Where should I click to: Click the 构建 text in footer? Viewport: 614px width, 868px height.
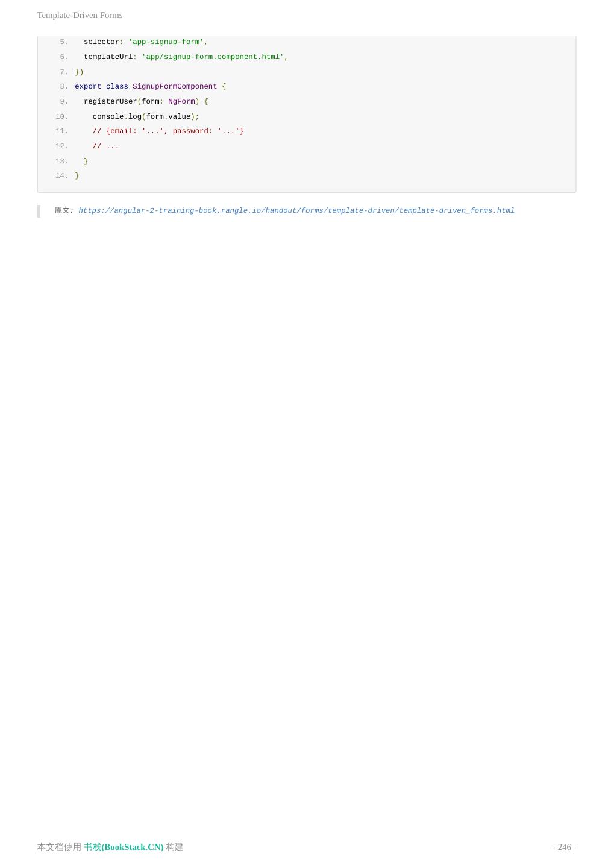point(175,847)
